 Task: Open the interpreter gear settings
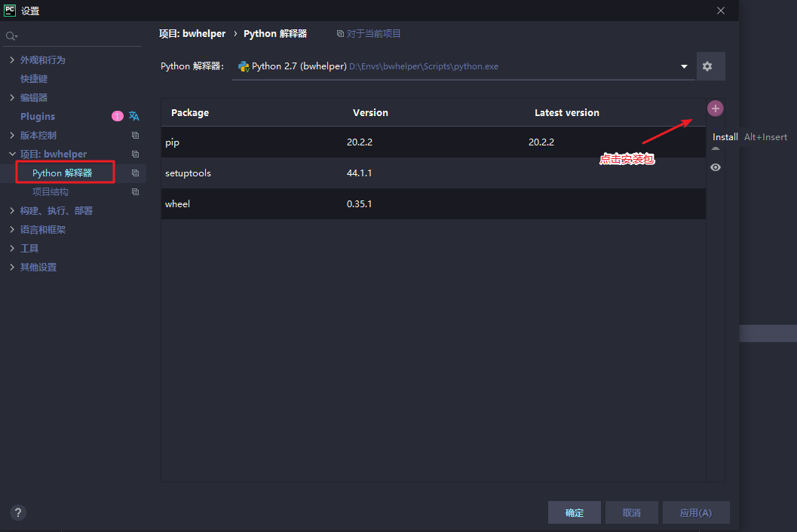[x=707, y=66]
